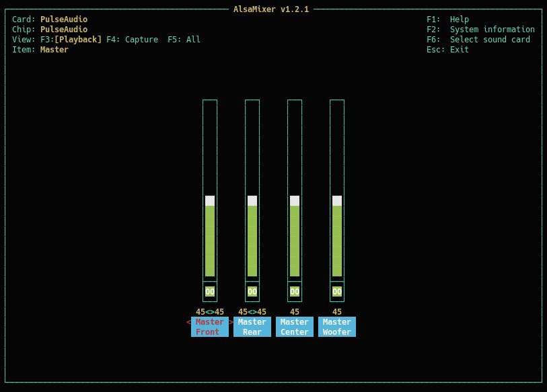The image size is (547, 392).
Task: Click the Master Front volume bar
Action: point(210,235)
